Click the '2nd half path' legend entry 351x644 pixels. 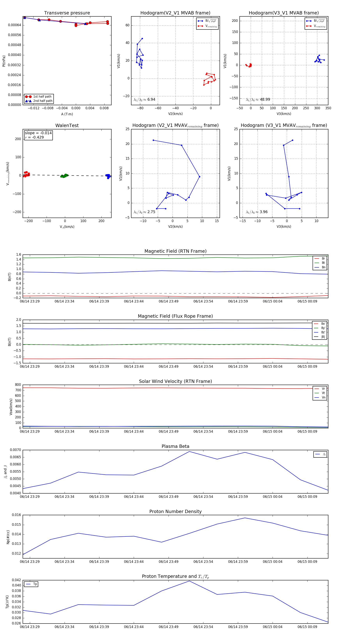coord(39,101)
